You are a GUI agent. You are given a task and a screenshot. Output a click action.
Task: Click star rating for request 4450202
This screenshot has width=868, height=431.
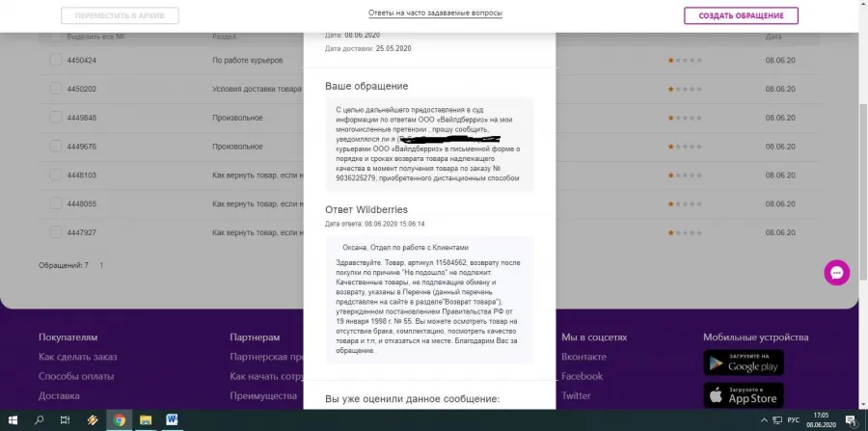tap(685, 89)
